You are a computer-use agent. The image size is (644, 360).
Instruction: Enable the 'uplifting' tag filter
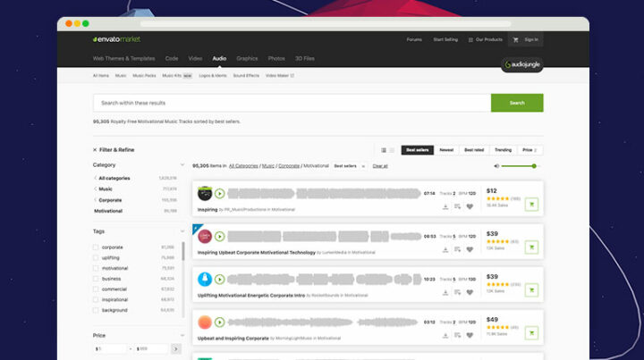pos(96,258)
